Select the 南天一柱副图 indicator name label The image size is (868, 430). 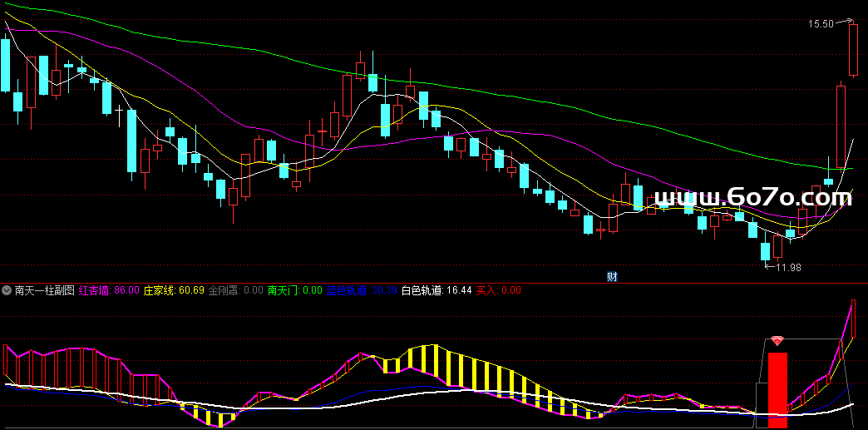click(x=44, y=290)
